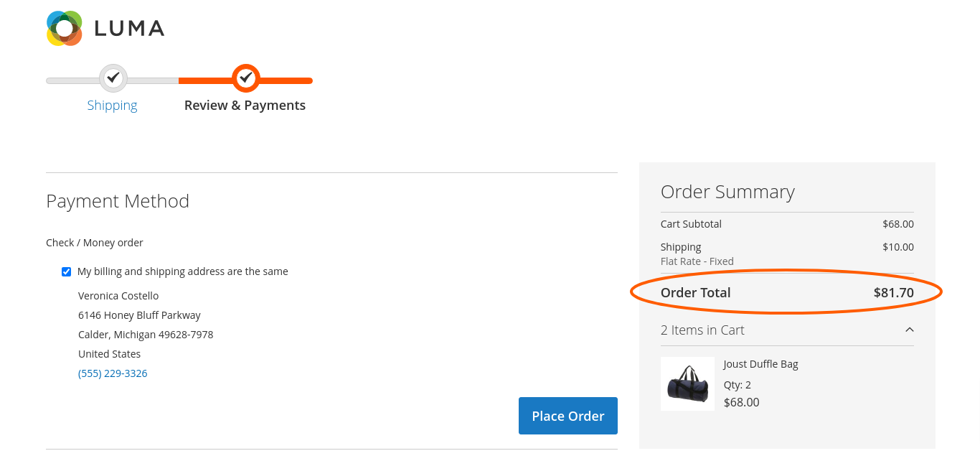Go back to the Shipping step
Screen dimensions: 980x456
tap(112, 105)
